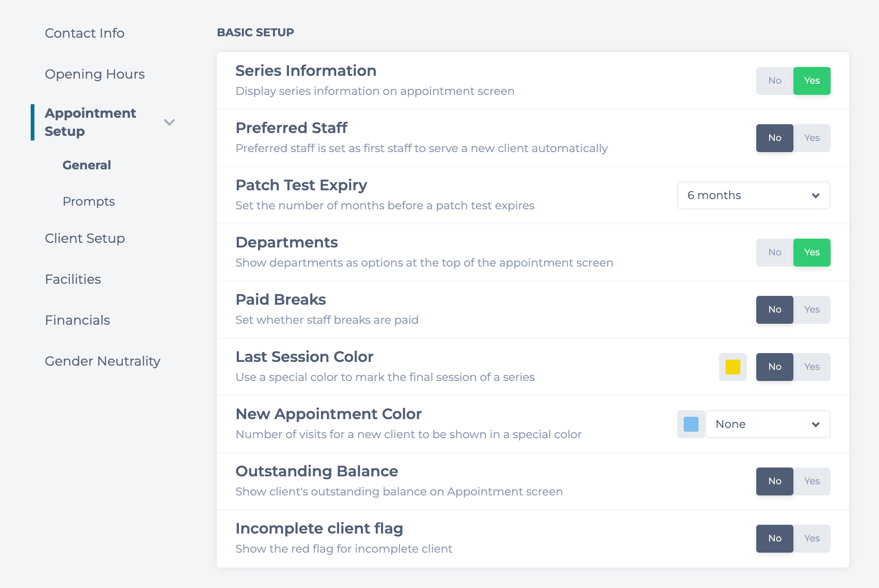The image size is (879, 588).
Task: Enable Paid Breaks with Yes
Action: (812, 310)
